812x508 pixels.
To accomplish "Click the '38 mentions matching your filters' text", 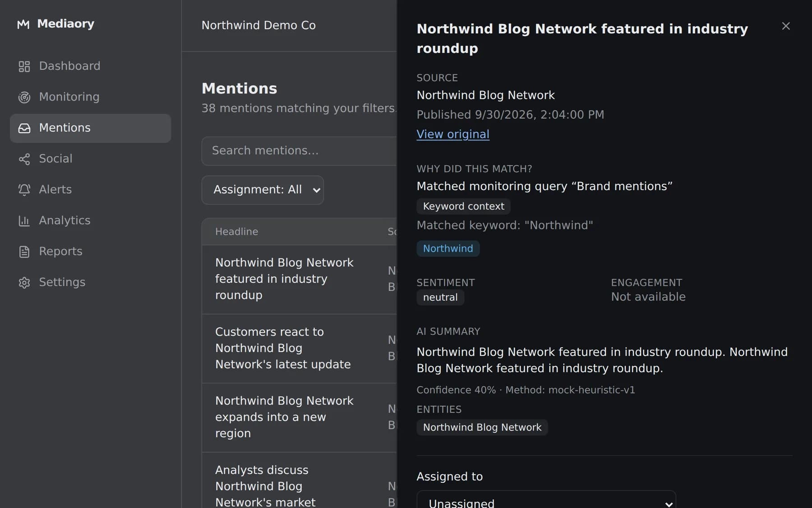I will [298, 108].
